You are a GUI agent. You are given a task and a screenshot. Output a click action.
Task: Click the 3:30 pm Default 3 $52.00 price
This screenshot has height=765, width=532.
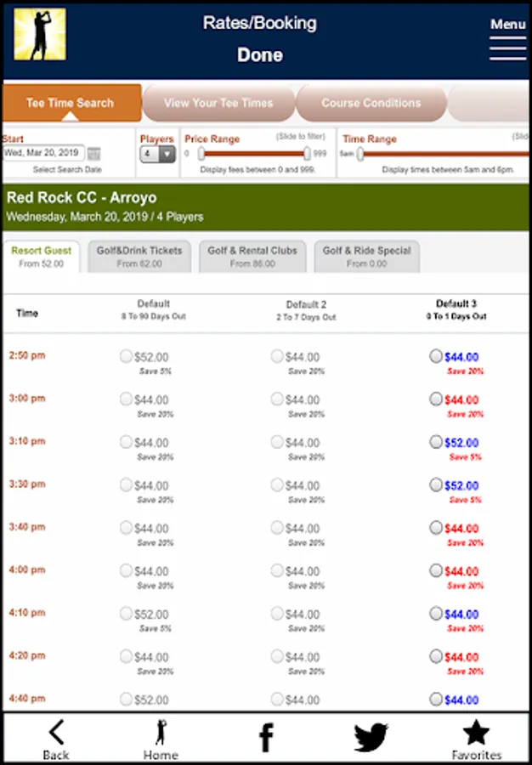[x=461, y=485]
